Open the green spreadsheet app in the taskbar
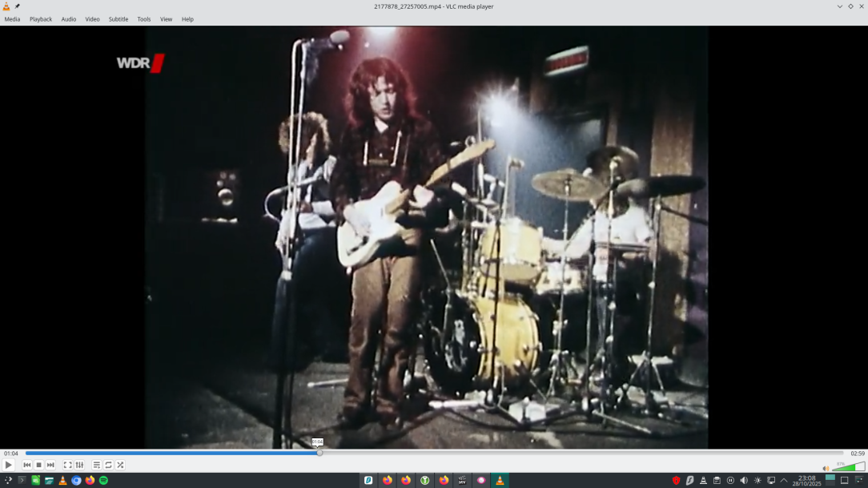 (35, 480)
